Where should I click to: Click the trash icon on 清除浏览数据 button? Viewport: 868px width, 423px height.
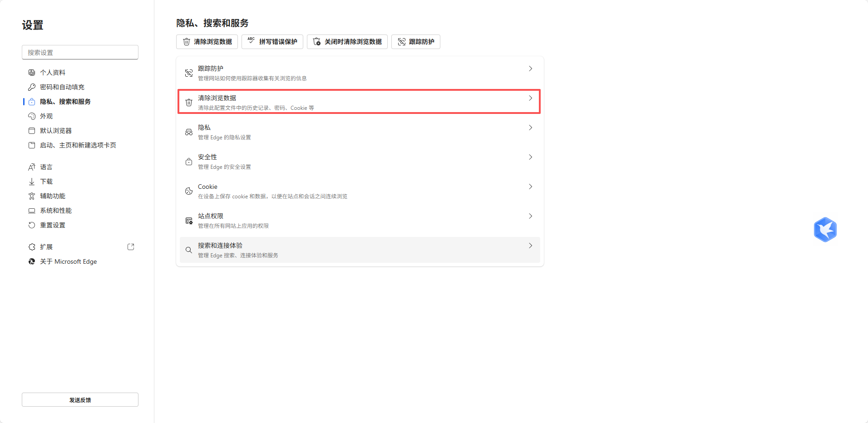click(186, 42)
